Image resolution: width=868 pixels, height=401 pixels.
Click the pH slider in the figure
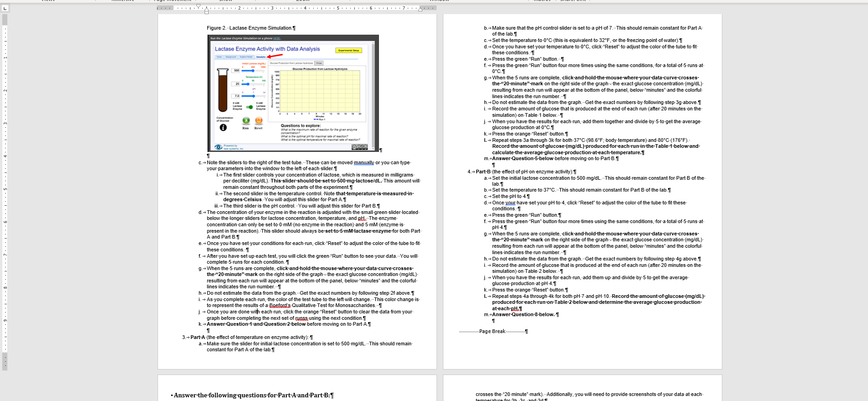[x=253, y=96]
